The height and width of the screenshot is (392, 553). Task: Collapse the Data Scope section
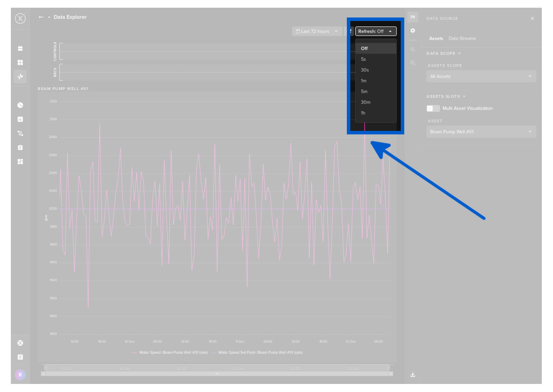pyautogui.click(x=443, y=54)
